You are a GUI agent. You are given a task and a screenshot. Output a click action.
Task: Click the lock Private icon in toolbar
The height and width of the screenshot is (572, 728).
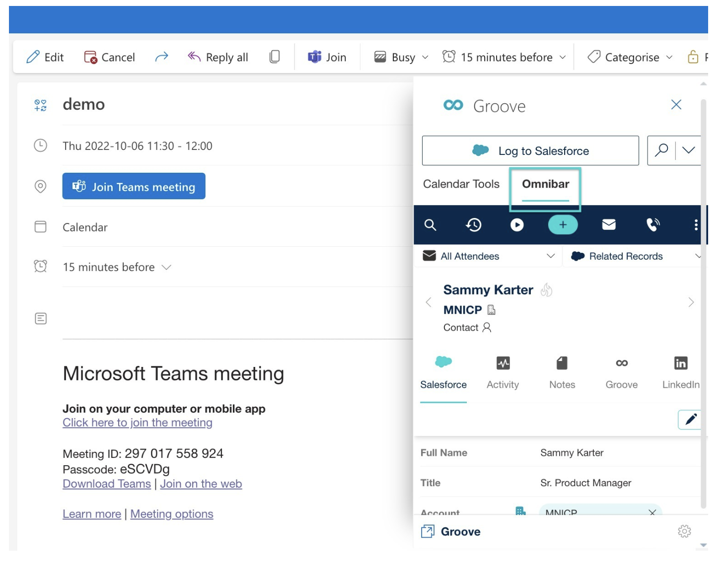(693, 57)
